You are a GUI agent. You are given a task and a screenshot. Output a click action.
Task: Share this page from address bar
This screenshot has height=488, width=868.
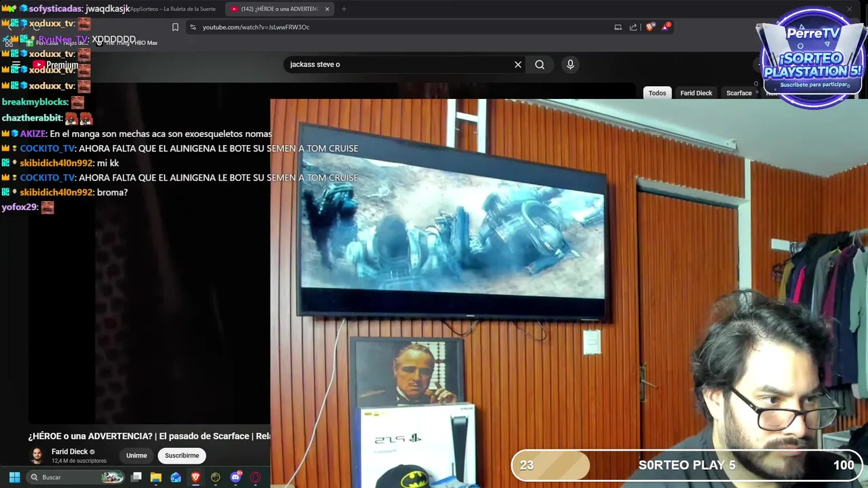(x=633, y=27)
